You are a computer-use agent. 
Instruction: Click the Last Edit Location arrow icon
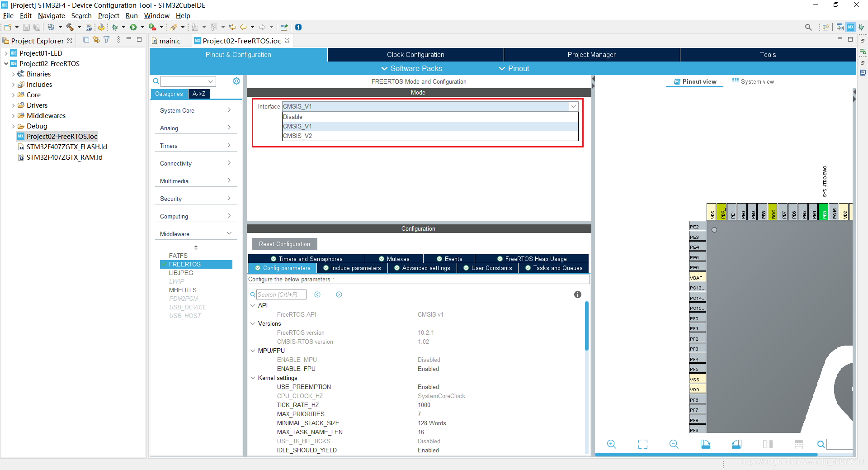(232, 27)
